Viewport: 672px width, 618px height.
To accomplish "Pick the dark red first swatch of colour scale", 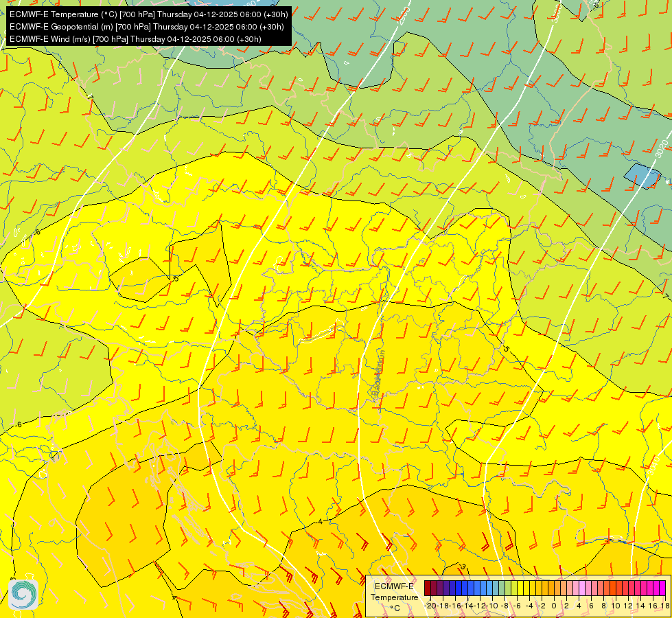I will (427, 588).
